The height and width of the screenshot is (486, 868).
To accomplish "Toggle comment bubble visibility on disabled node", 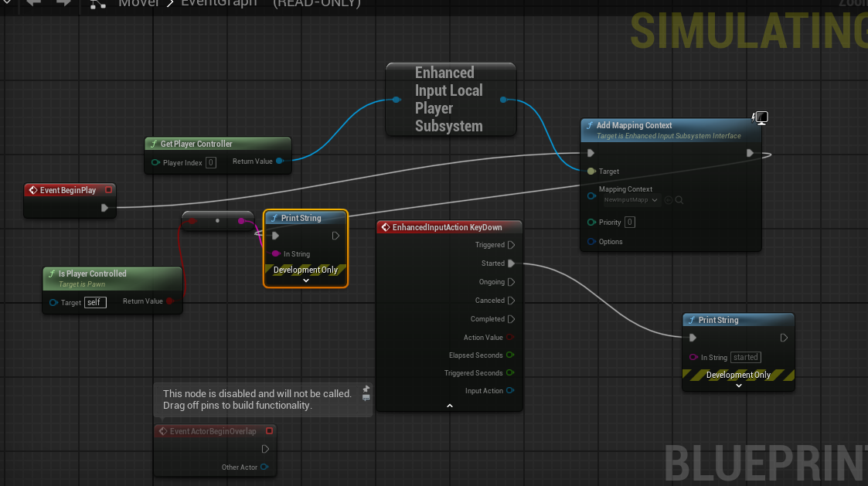I will (366, 398).
